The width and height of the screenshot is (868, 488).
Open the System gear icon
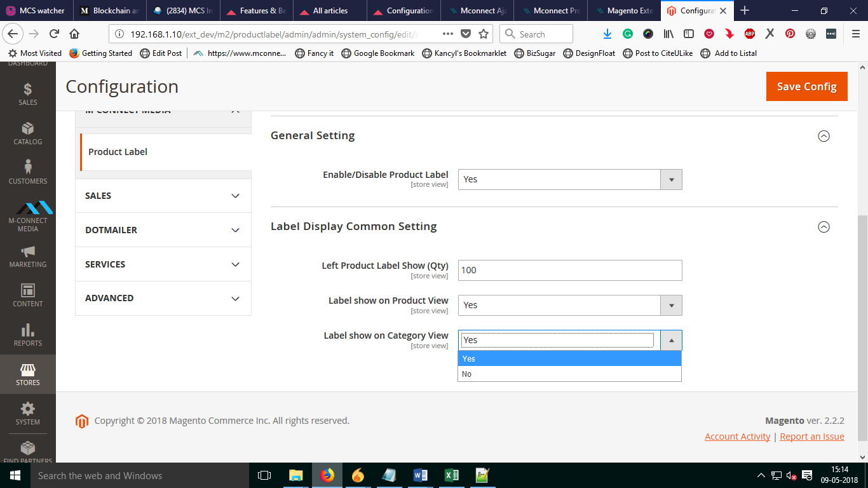pyautogui.click(x=27, y=413)
